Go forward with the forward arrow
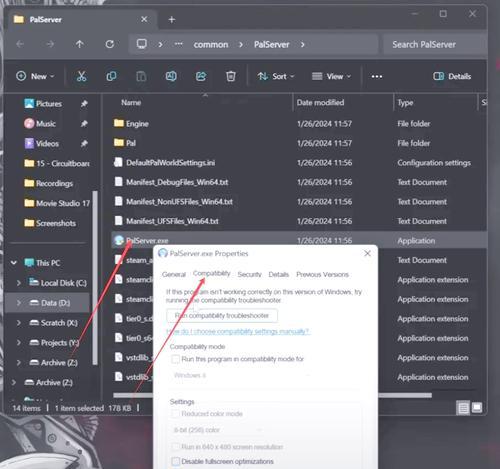 tap(50, 44)
